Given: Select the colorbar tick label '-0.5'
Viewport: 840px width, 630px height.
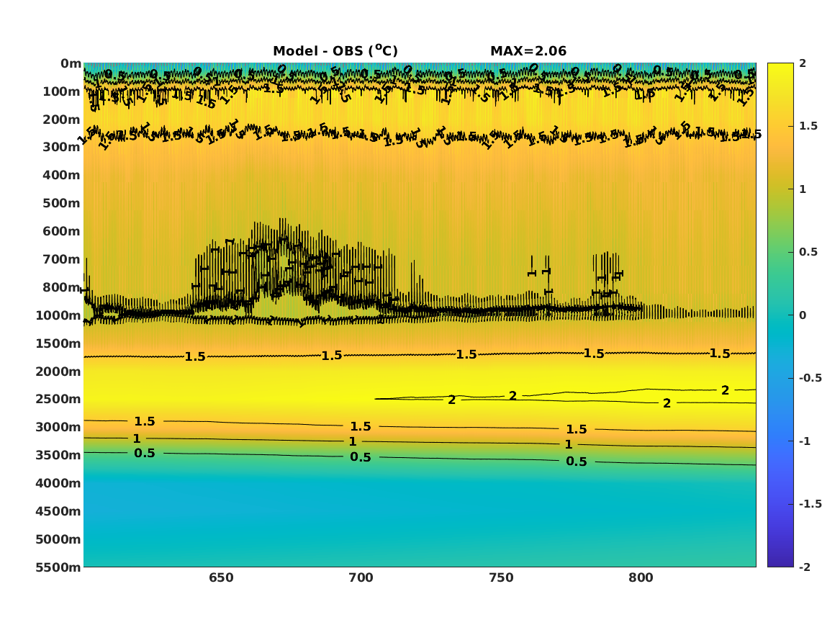Looking at the screenshot, I should (810, 378).
